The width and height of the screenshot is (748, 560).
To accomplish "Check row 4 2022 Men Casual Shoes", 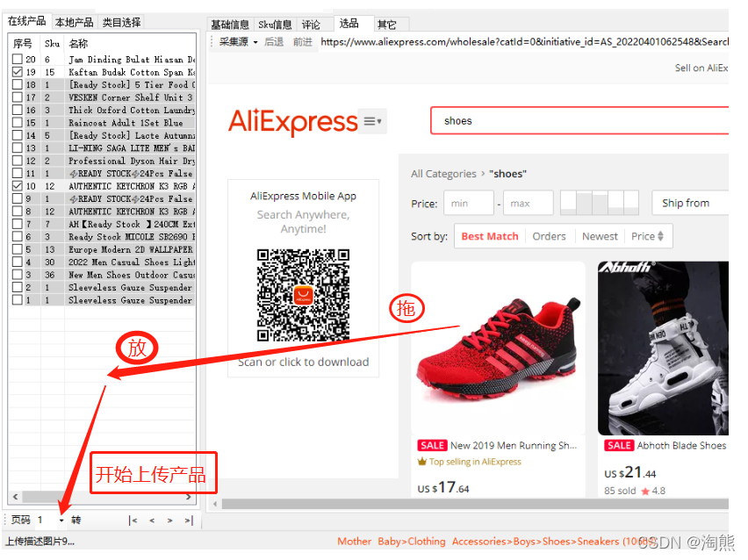I will (18, 262).
